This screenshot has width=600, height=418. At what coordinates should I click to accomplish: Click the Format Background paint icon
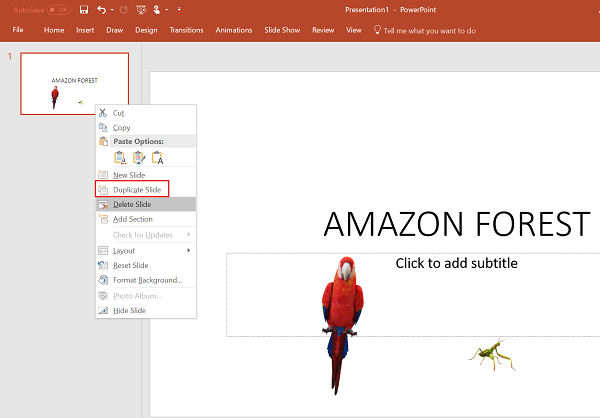[103, 280]
